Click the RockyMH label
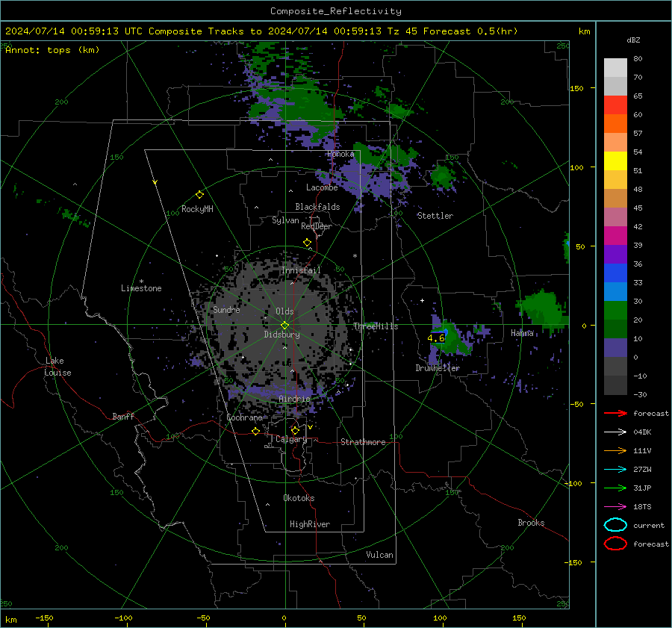Image resolution: width=672 pixels, height=628 pixels. [197, 209]
